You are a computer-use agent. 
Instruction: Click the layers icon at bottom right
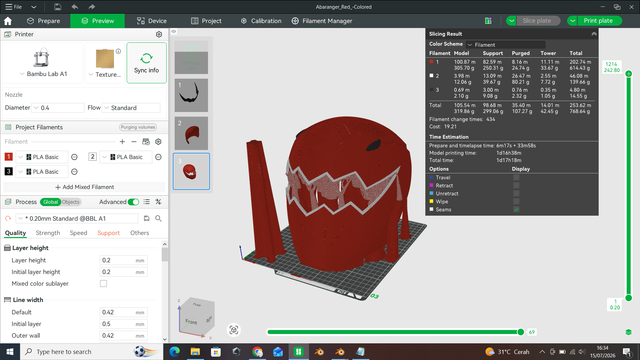629,332
